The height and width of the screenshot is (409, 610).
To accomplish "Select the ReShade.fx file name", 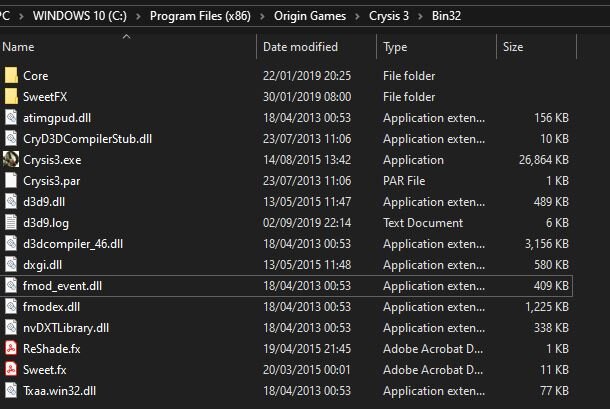I will [x=52, y=349].
